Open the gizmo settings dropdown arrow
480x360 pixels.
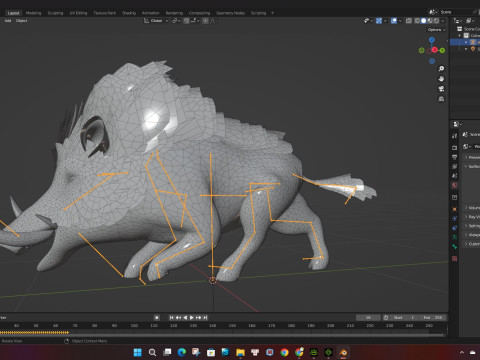click(385, 21)
